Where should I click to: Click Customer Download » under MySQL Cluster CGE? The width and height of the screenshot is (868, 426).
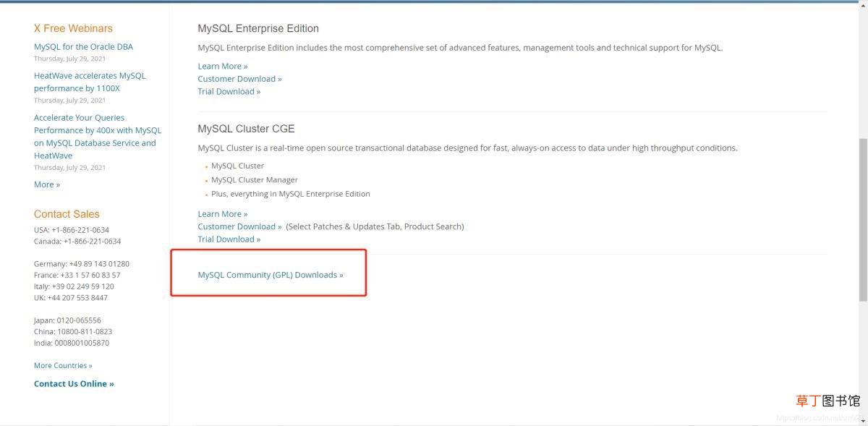(240, 226)
